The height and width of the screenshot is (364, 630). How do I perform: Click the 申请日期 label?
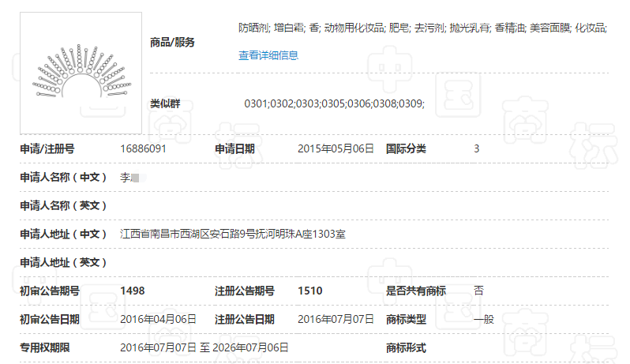234,148
